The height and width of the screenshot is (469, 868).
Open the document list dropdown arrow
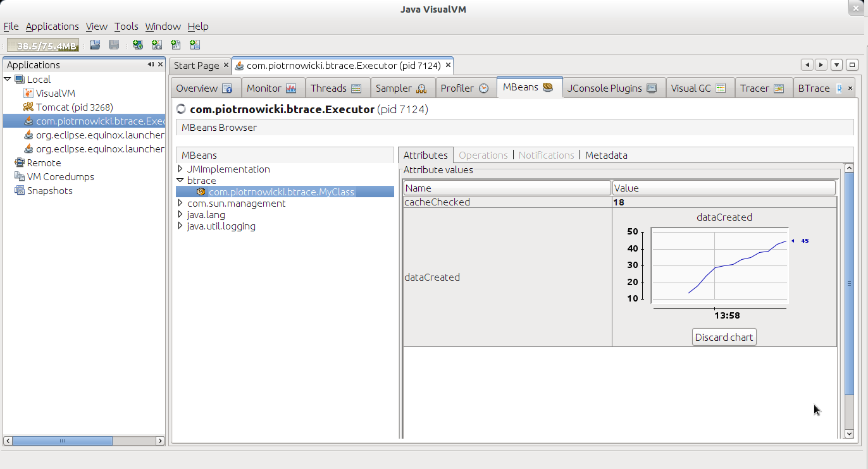click(x=836, y=65)
